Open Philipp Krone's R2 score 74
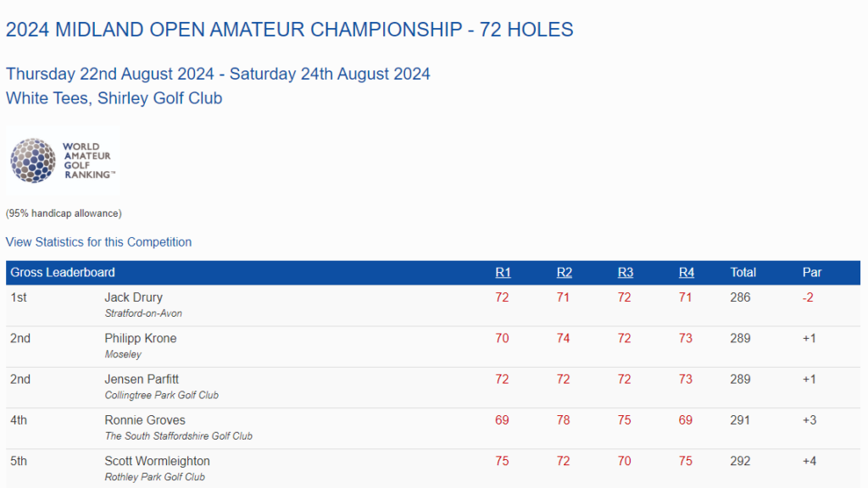 point(563,339)
